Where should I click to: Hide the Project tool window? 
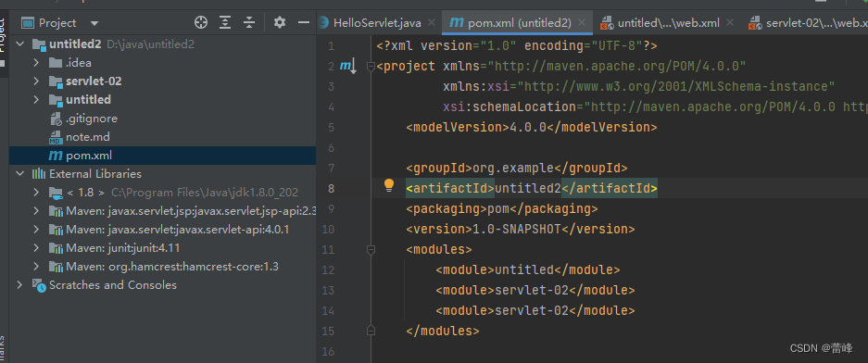303,22
